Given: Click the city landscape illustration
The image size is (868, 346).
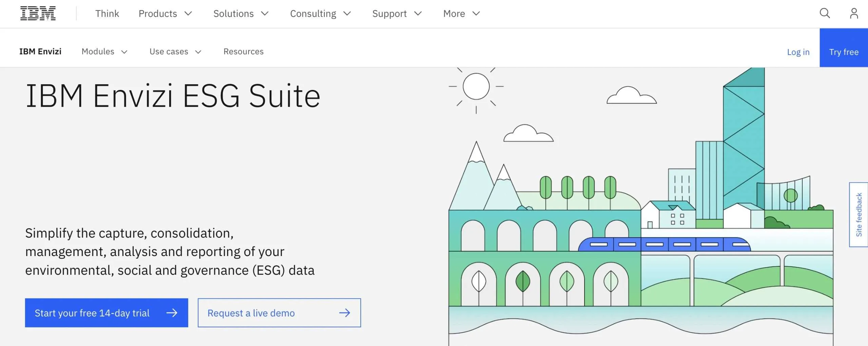Looking at the screenshot, I should (x=641, y=206).
